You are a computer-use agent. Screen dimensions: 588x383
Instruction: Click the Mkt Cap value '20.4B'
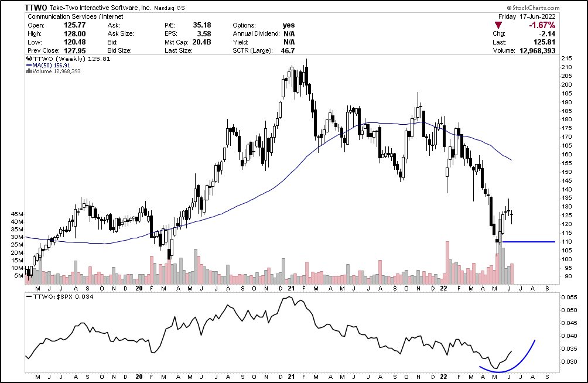(201, 42)
